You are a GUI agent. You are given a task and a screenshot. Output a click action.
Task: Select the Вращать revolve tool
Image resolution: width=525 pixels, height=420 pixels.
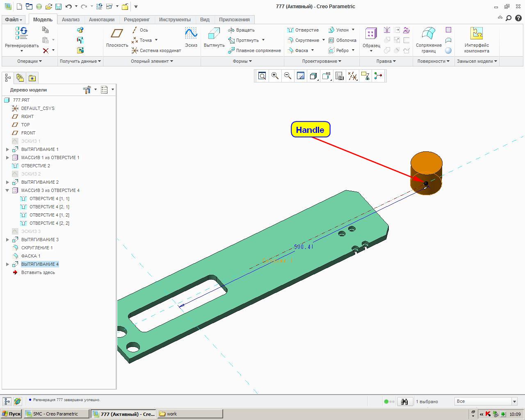point(242,30)
